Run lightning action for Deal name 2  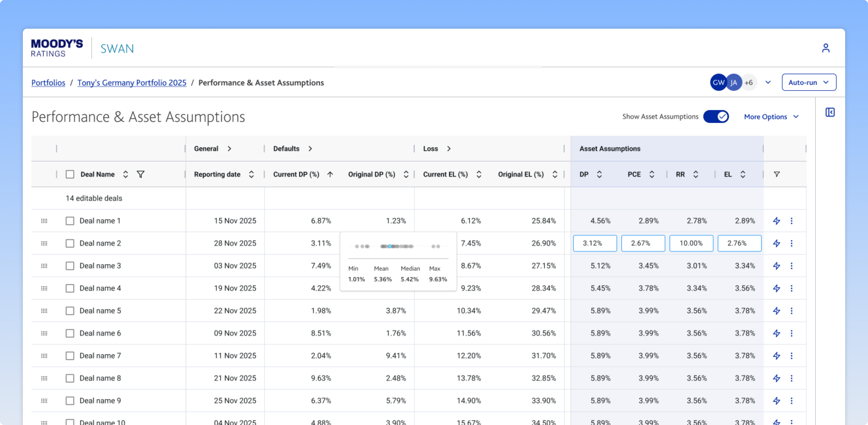point(776,243)
